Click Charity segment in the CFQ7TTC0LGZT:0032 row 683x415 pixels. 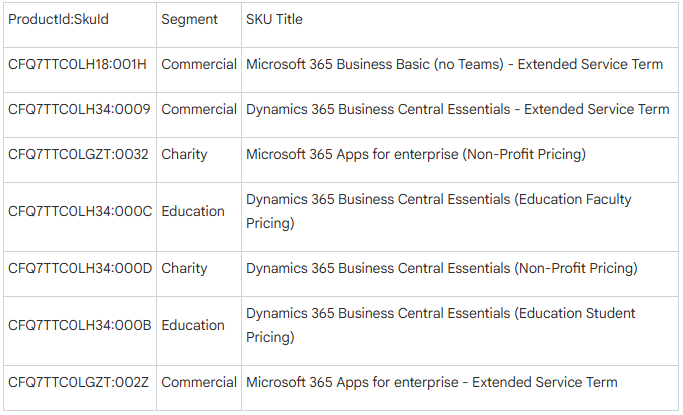coord(185,154)
